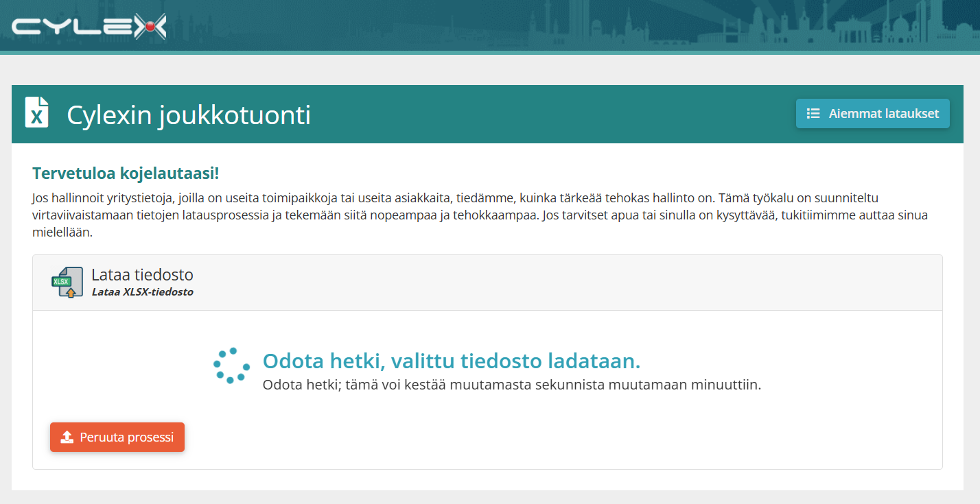The image size is (980, 504).
Task: Click the introductory paragraph about yritystietoja
Action: point(480,215)
